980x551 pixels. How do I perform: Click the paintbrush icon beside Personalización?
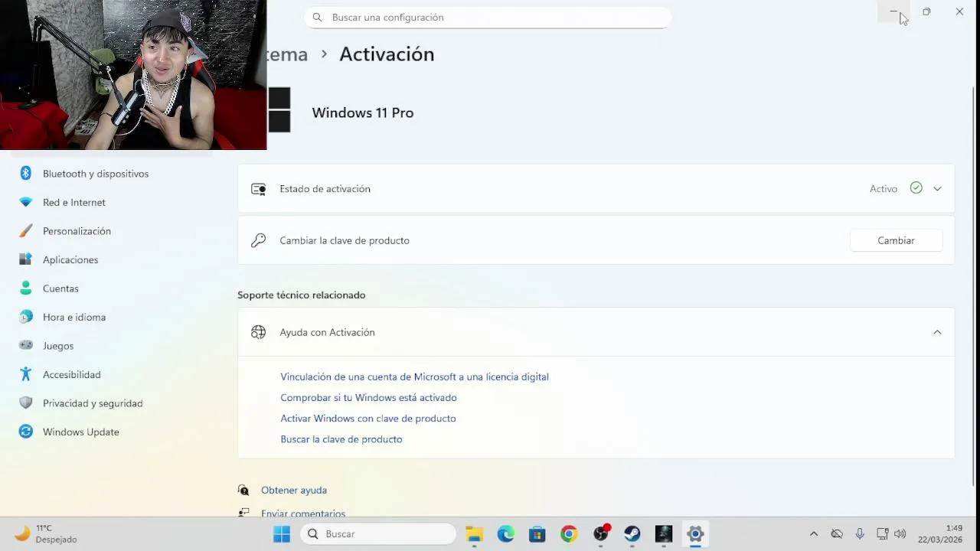click(x=26, y=231)
